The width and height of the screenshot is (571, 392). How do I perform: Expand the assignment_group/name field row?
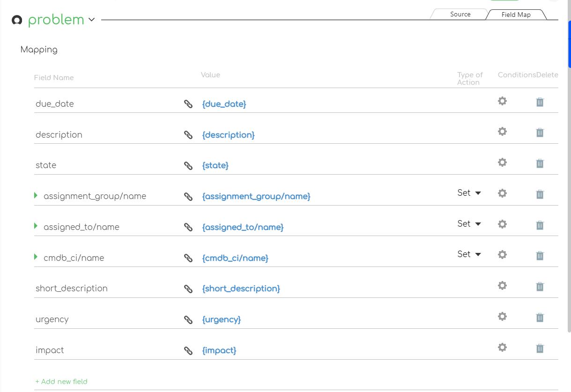(x=36, y=196)
